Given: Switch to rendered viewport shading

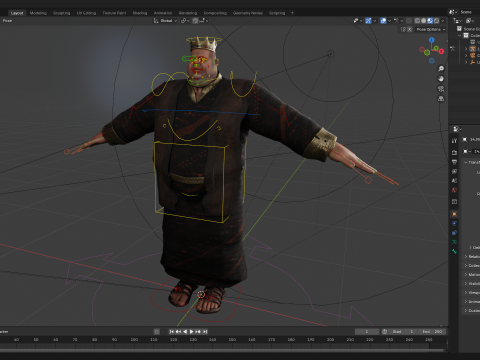Looking at the screenshot, I should pyautogui.click(x=436, y=21).
